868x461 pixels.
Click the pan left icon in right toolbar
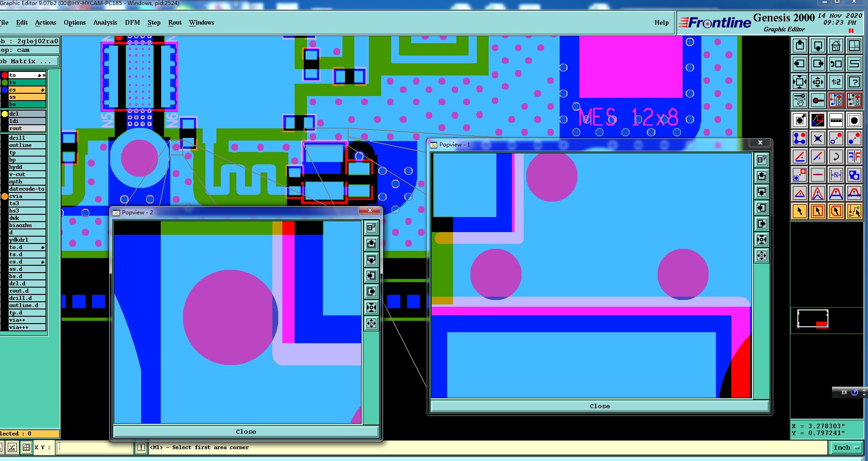pos(800,64)
